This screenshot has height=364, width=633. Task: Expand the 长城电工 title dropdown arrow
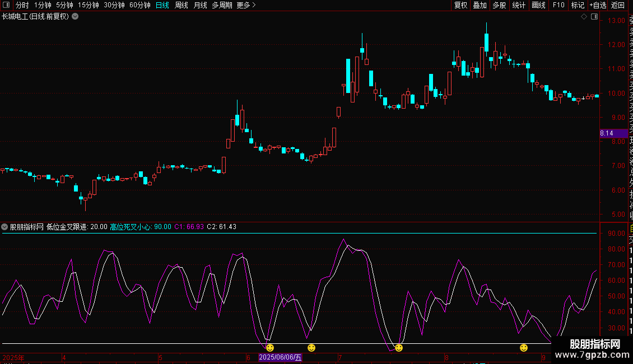[x=75, y=17]
